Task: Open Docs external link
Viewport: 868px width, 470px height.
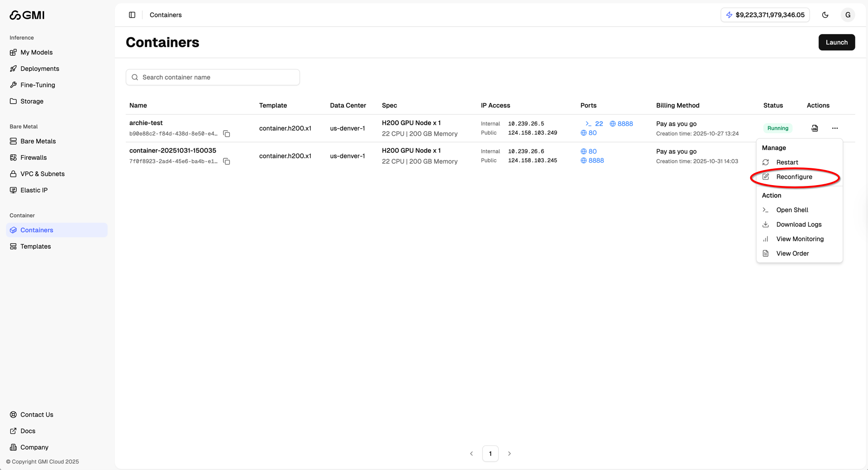Action: (57, 431)
